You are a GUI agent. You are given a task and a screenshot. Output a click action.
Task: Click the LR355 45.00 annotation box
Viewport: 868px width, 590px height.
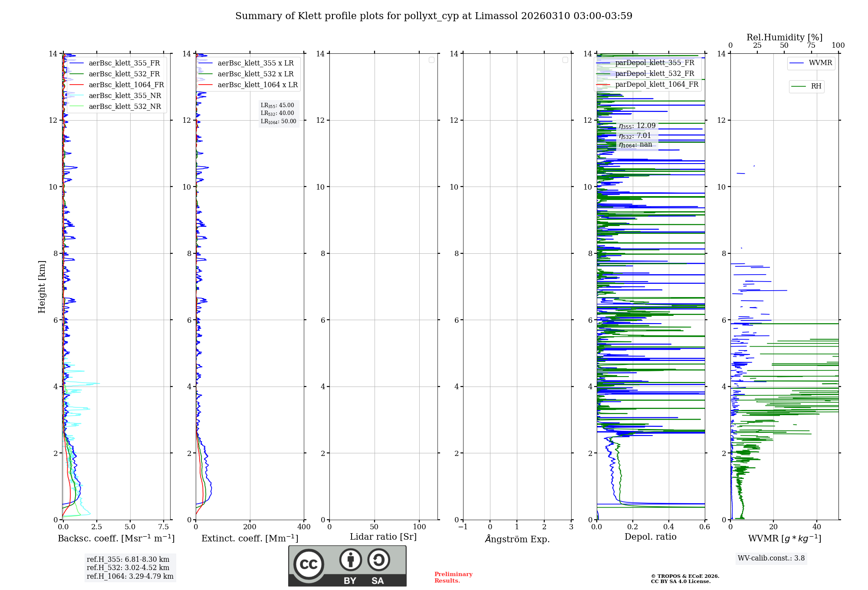(278, 105)
